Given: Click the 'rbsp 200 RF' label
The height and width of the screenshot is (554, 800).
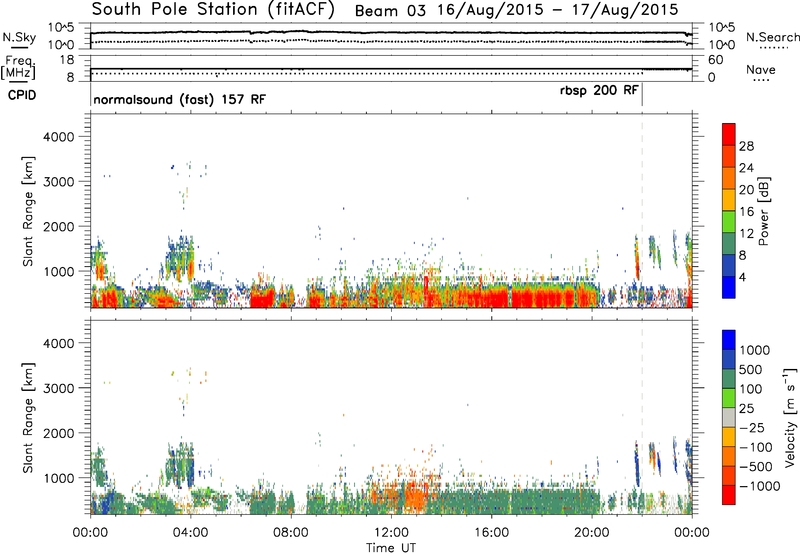Looking at the screenshot, I should coord(599,91).
